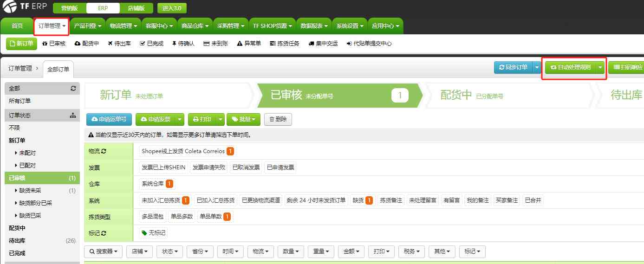Image resolution: width=644 pixels, height=264 pixels.
Task: Click the 删除 button
Action: pos(278,119)
